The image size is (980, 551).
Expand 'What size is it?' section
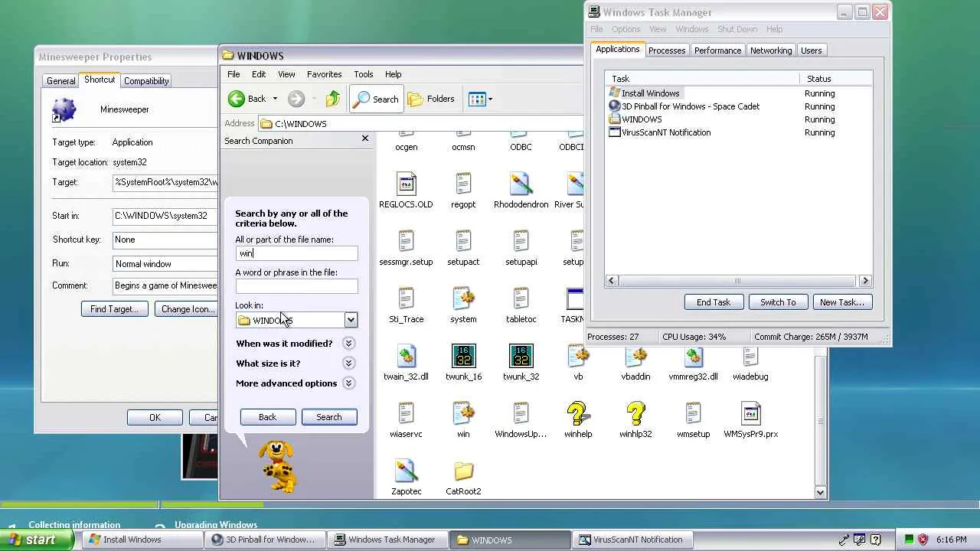pos(348,364)
